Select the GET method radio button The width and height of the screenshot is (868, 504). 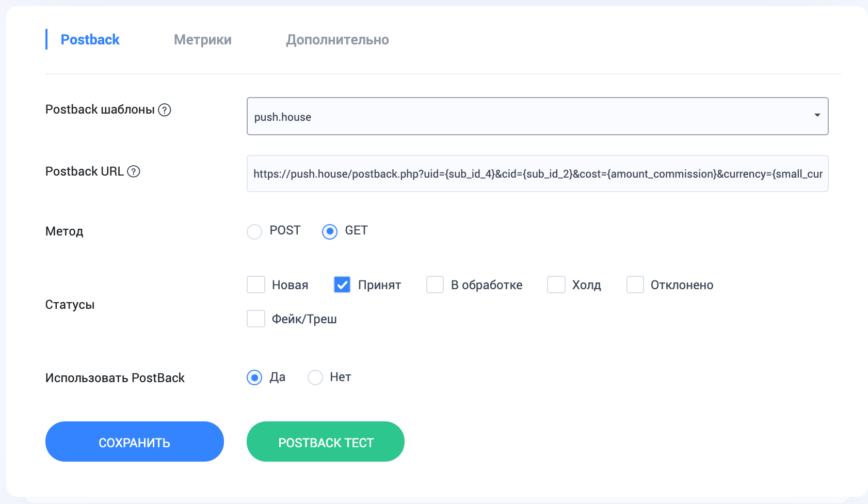[x=330, y=231]
